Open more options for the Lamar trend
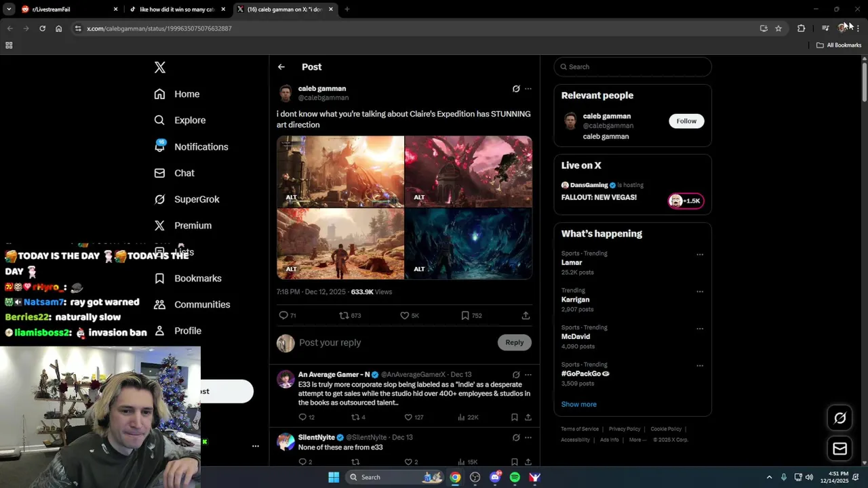The width and height of the screenshot is (868, 488). (x=700, y=255)
